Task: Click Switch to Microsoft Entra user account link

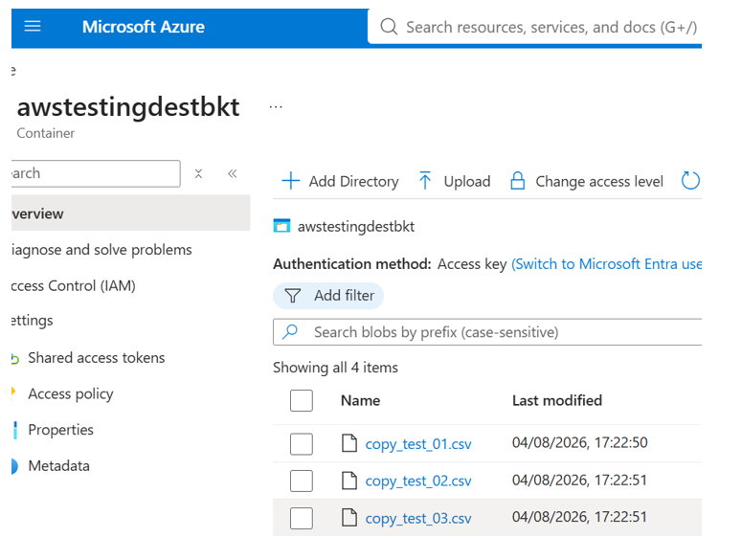Action: pos(607,264)
